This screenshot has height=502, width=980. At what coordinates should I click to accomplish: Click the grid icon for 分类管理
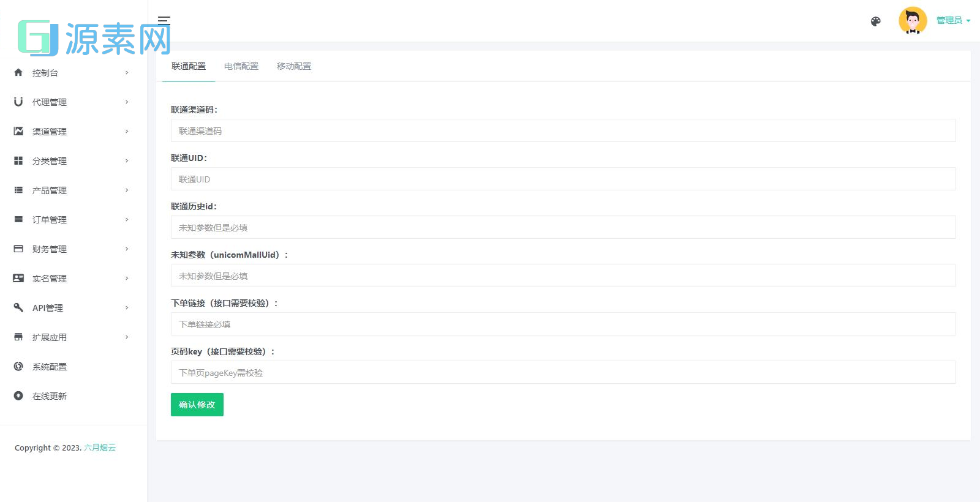pos(18,161)
